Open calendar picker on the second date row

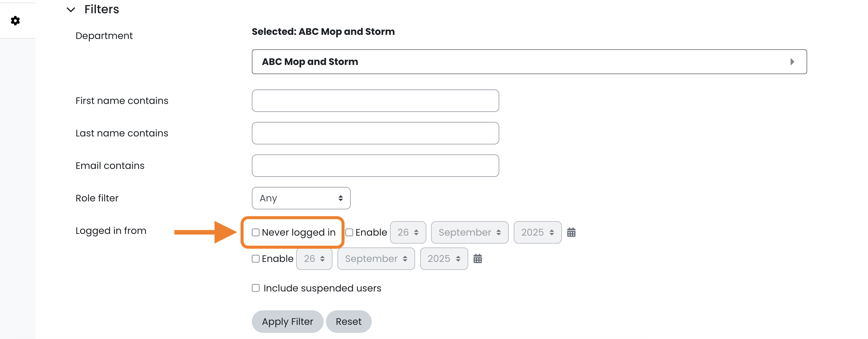[x=477, y=258]
